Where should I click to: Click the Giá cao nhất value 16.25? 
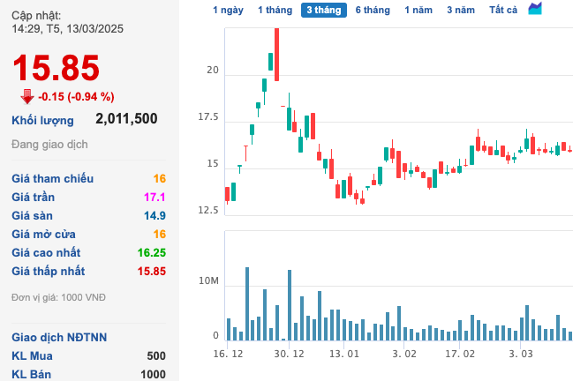click(152, 252)
